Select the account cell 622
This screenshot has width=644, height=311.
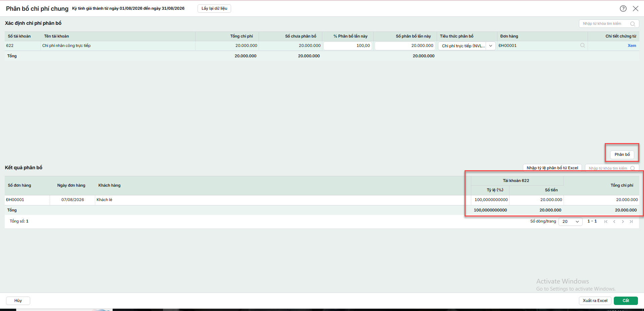(x=23, y=46)
